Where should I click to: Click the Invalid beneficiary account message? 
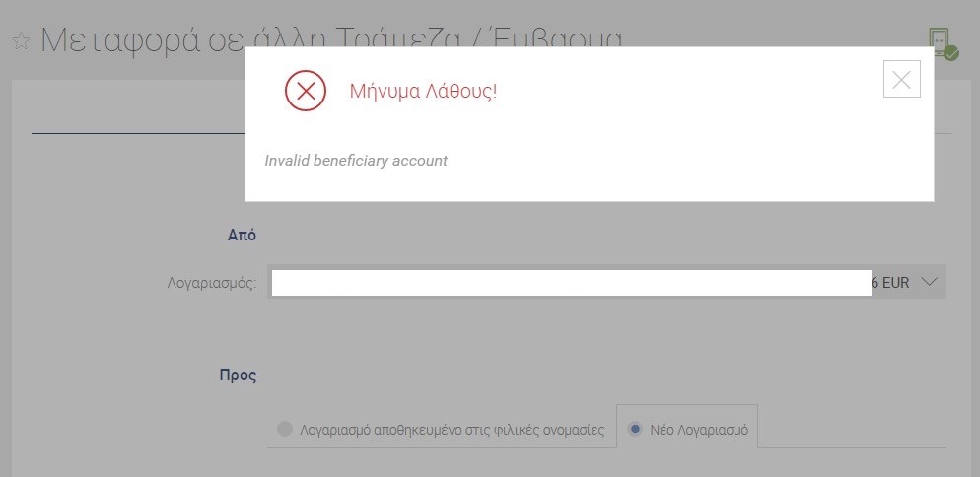click(x=356, y=161)
